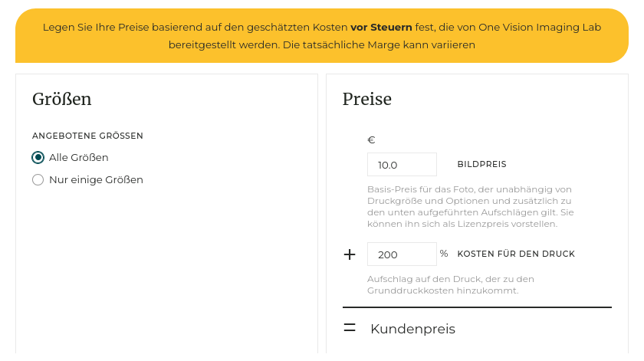The height and width of the screenshot is (361, 644).
Task: Click the bold "vor Steuern" text in banner
Action: point(381,27)
